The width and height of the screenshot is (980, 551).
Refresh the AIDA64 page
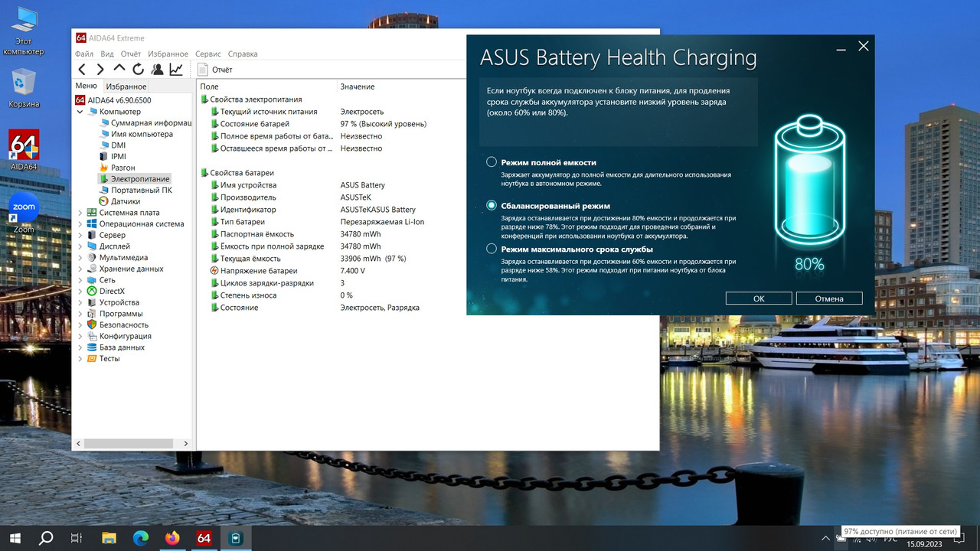pyautogui.click(x=138, y=70)
